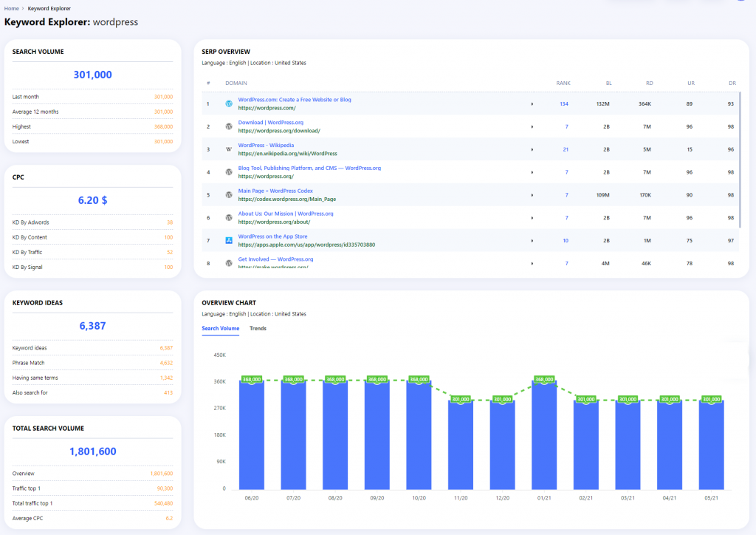
Task: Click the Wikipedia W icon in row 3
Action: [229, 149]
